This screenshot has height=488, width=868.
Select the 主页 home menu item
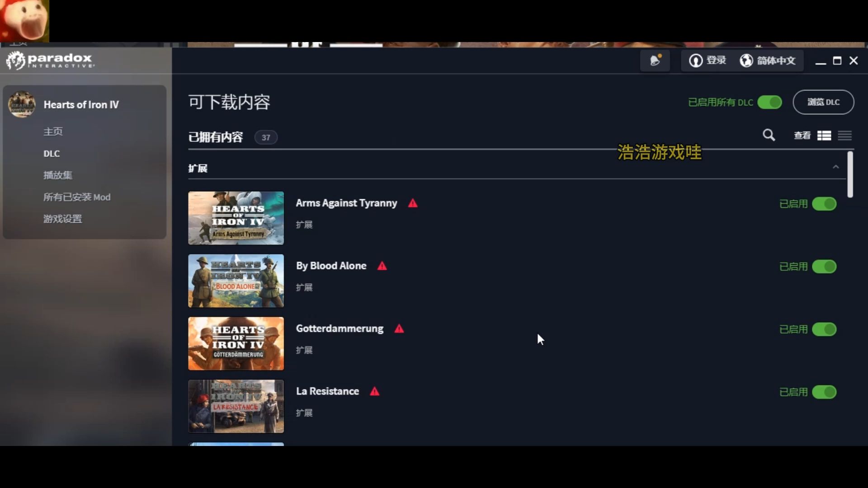pyautogui.click(x=54, y=131)
